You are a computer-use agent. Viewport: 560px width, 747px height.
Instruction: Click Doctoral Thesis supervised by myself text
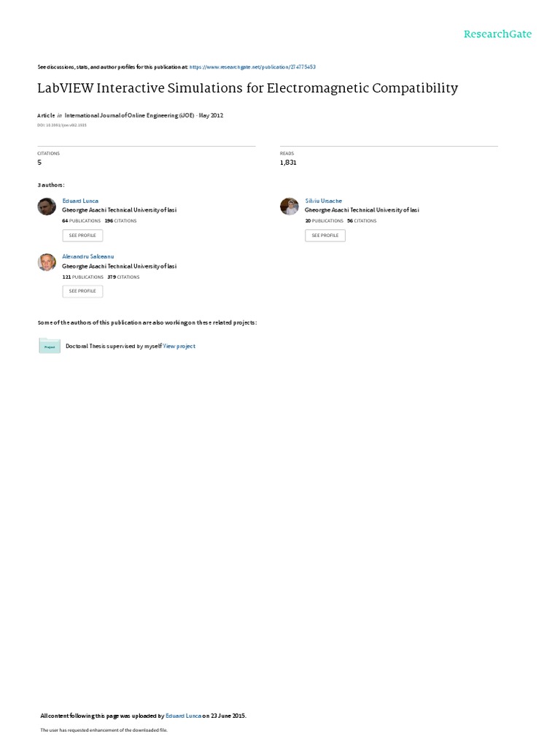113,347
